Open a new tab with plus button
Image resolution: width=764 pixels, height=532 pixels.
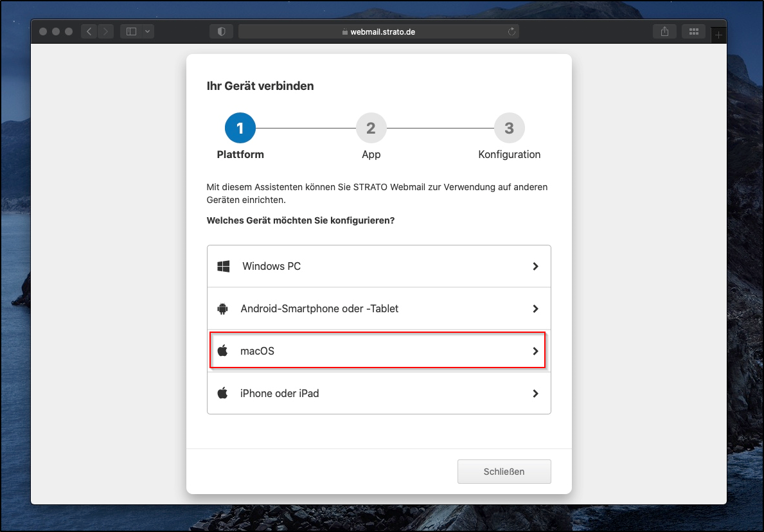tap(719, 34)
